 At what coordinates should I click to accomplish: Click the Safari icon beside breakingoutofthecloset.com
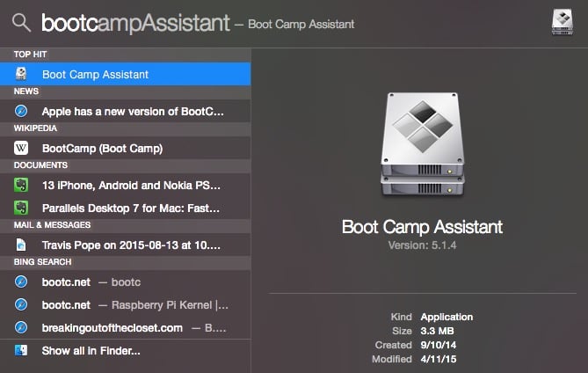(x=21, y=327)
